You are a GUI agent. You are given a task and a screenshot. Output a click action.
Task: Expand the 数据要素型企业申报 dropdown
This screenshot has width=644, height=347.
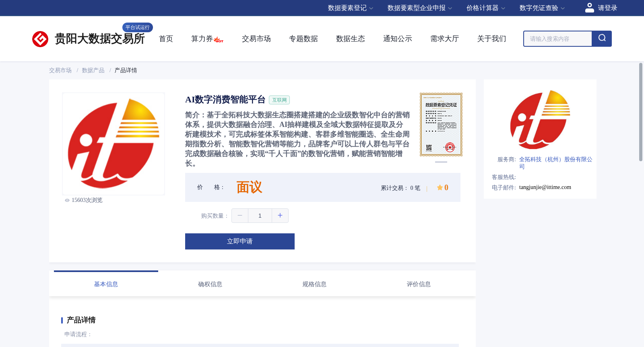click(x=420, y=8)
